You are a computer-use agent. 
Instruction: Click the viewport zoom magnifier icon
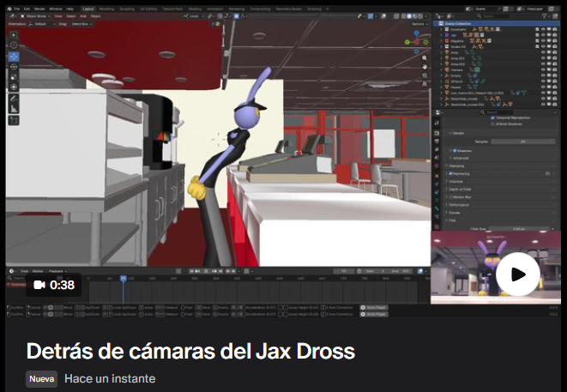[425, 57]
